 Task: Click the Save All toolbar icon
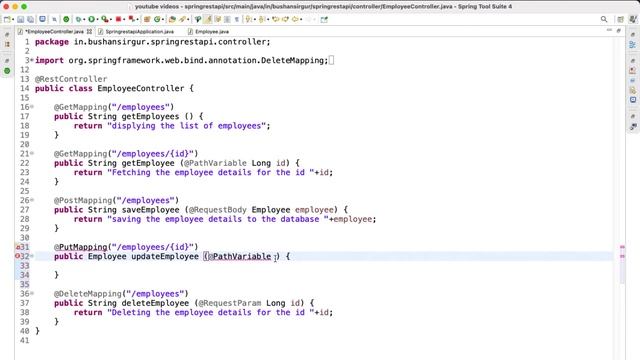pos(30,19)
